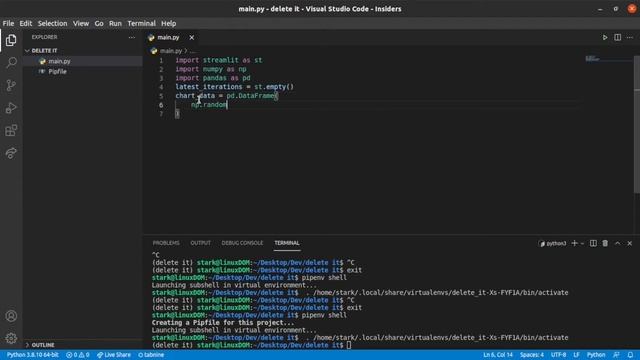Switch to the PROBLEMS panel tab
Image resolution: width=640 pixels, height=360 pixels.
pos(166,243)
